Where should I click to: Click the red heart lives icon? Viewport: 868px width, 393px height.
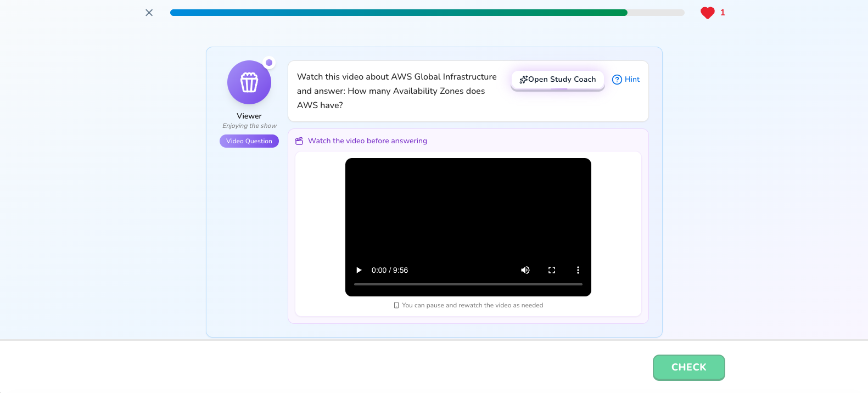708,13
